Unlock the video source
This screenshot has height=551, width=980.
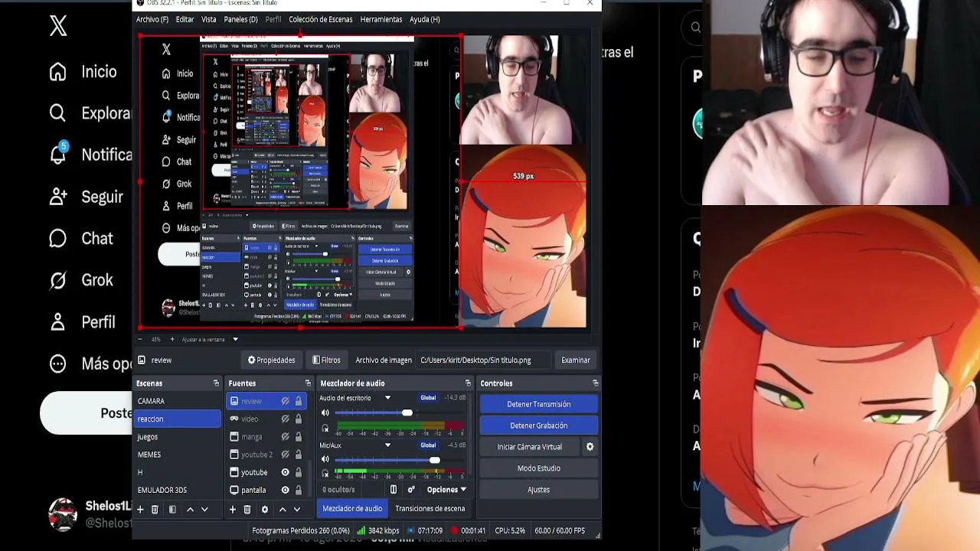point(298,419)
